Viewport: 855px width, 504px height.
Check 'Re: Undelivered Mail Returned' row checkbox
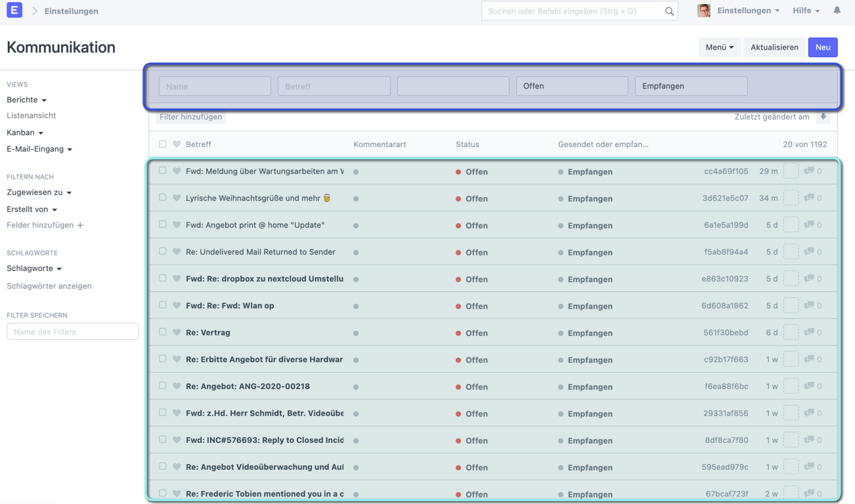coord(163,251)
